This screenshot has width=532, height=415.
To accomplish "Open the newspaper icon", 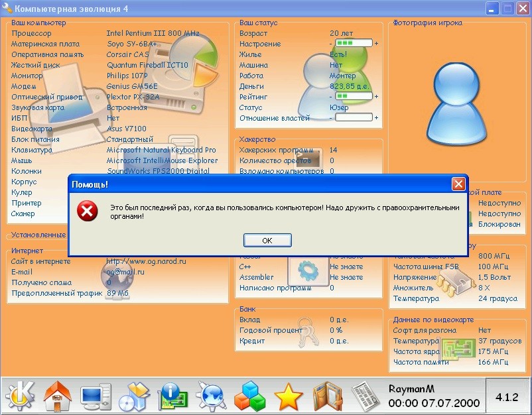I will (366, 396).
